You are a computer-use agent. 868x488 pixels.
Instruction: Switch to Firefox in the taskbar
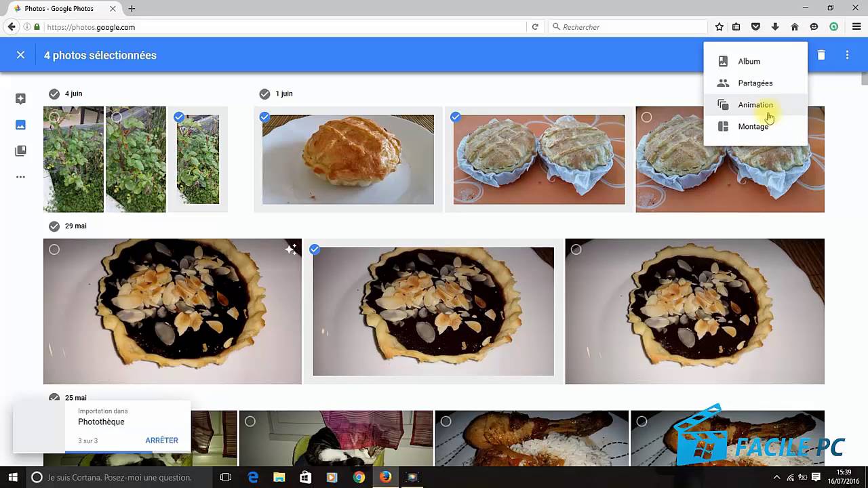click(x=385, y=477)
